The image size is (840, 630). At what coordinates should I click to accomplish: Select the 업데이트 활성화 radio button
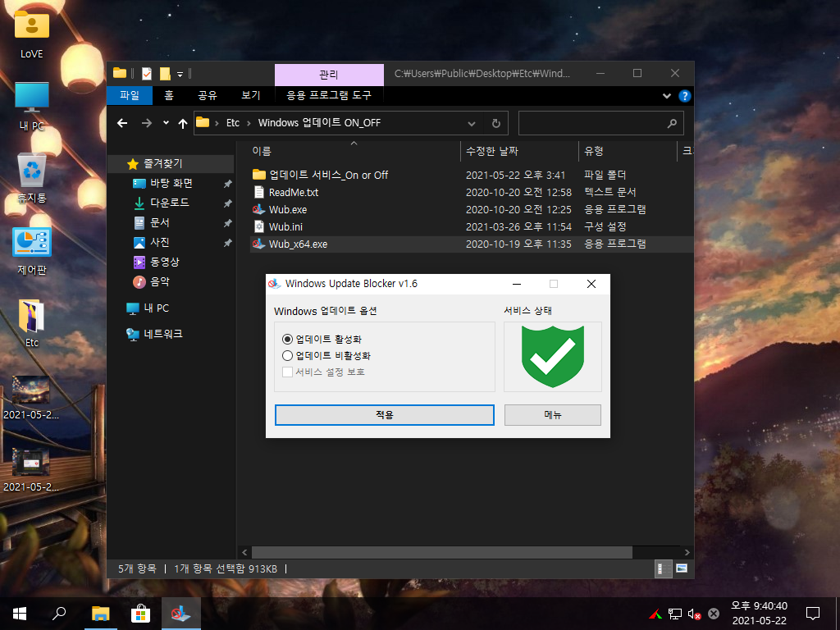point(287,339)
